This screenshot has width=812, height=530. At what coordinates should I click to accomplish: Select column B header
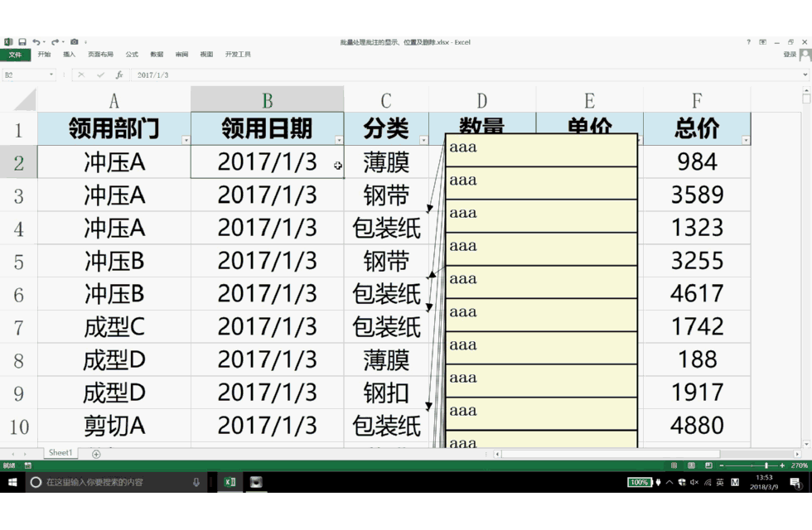(x=267, y=99)
